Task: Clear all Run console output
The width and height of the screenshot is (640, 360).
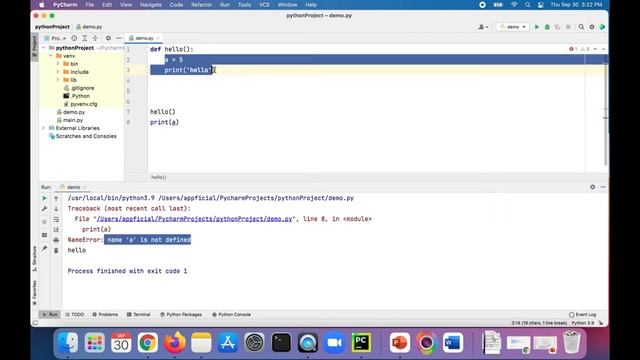Action: point(56,250)
